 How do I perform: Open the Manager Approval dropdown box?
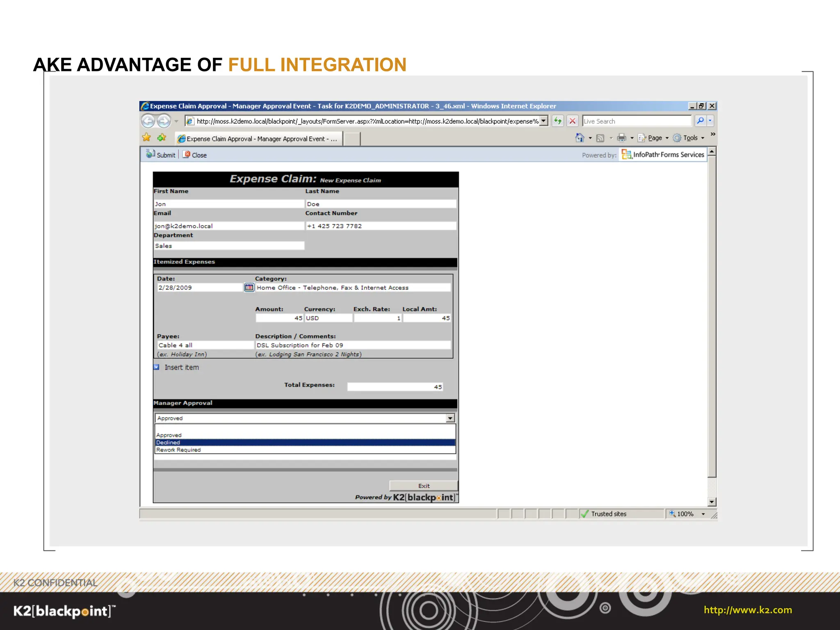[305, 418]
